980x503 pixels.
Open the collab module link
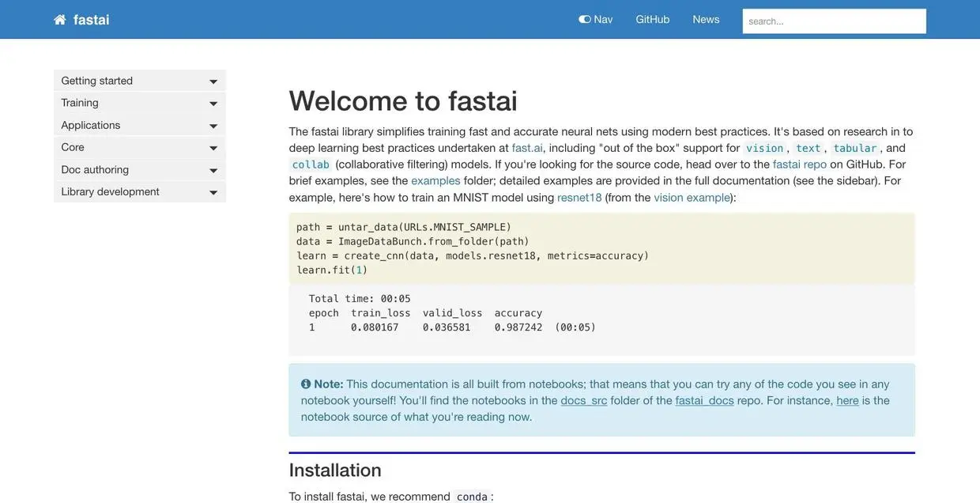tap(311, 165)
